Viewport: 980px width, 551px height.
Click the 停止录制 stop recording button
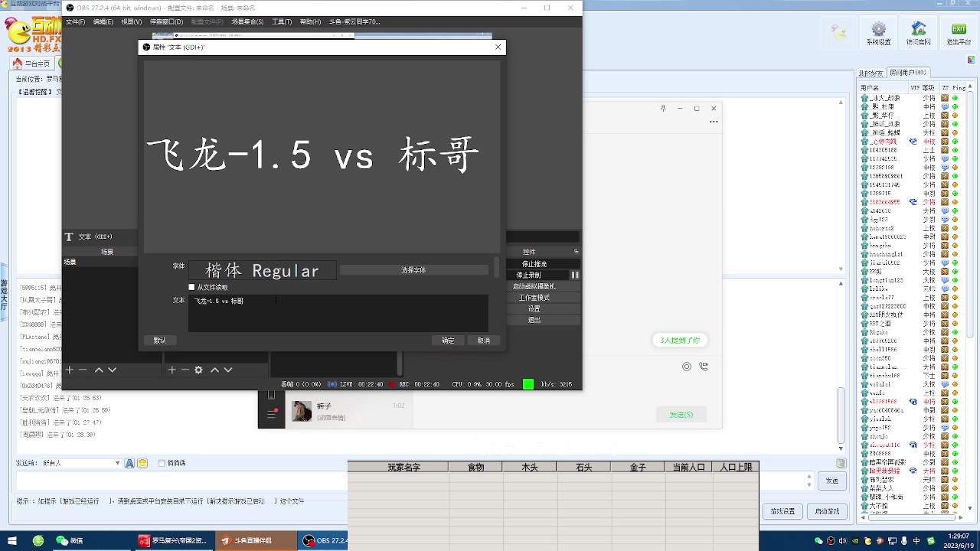coord(528,275)
